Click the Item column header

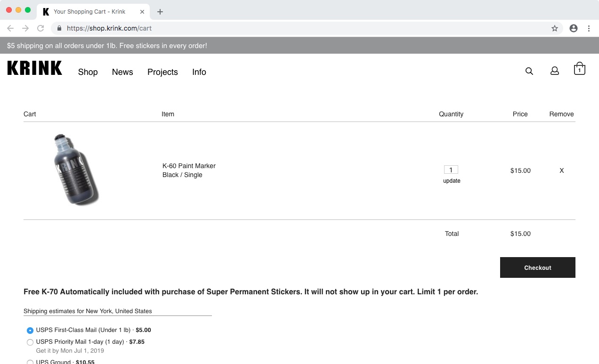pyautogui.click(x=168, y=114)
